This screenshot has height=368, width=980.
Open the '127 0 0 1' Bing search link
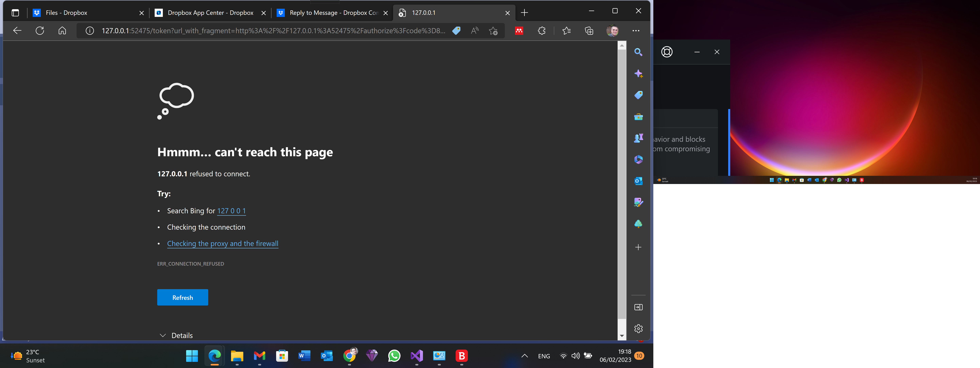(231, 211)
